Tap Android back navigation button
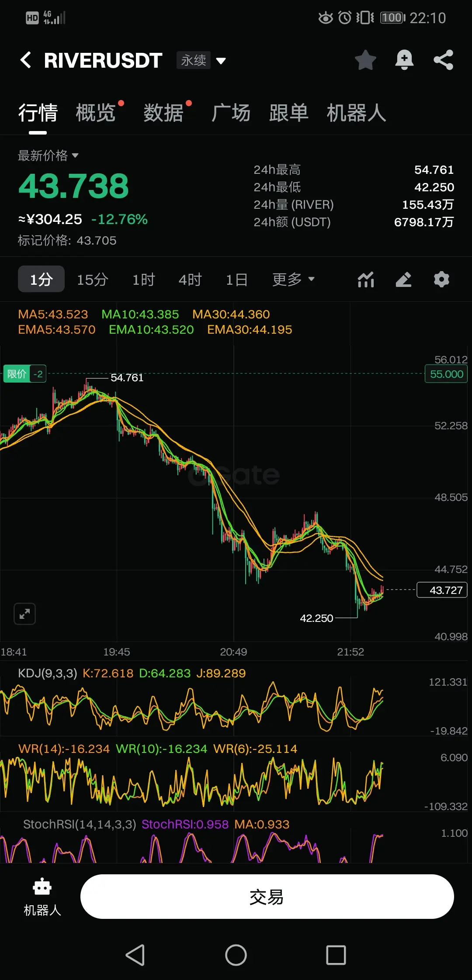The image size is (472, 980). pos(135,955)
